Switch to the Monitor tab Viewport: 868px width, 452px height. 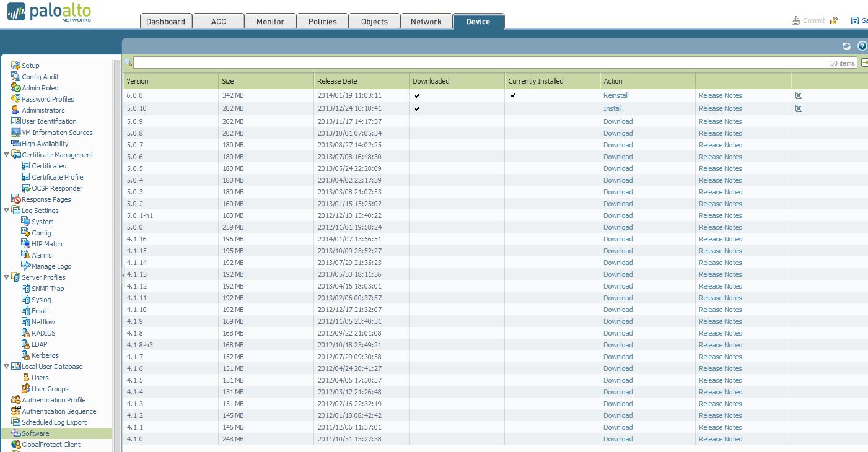click(x=270, y=21)
